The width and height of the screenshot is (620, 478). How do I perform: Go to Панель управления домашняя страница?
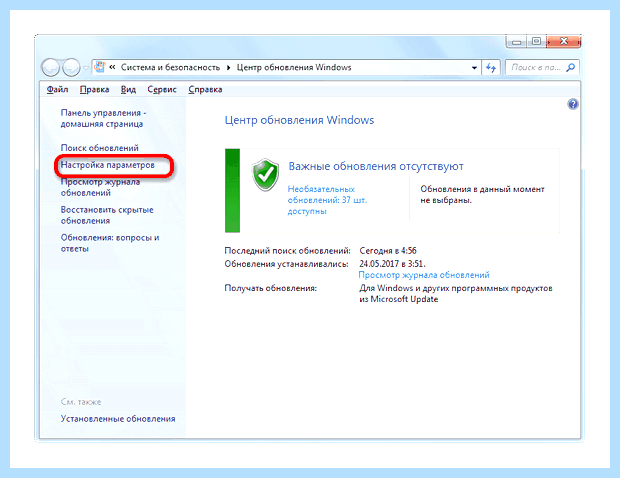(103, 118)
